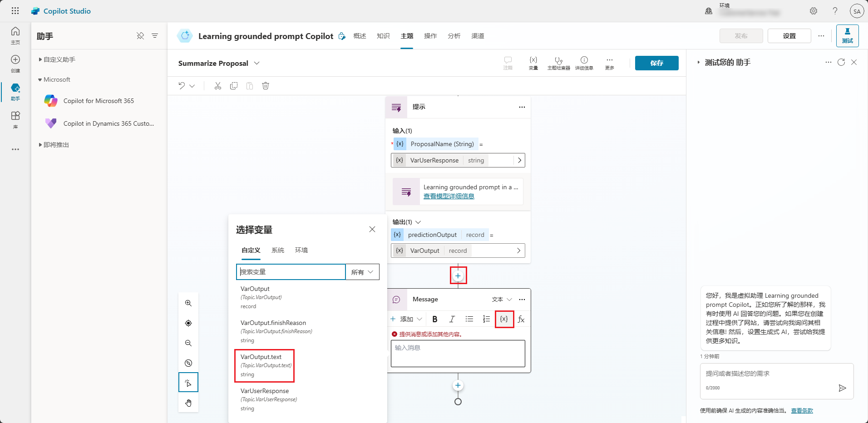Switch to the 知识 tab
The image size is (868, 423).
pos(383,36)
